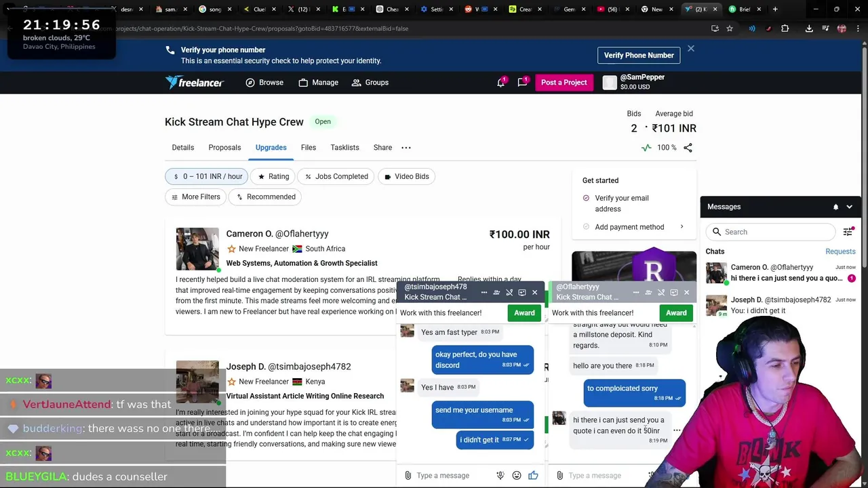Add people to the @tsimbajoseph478 chat

[x=496, y=292]
